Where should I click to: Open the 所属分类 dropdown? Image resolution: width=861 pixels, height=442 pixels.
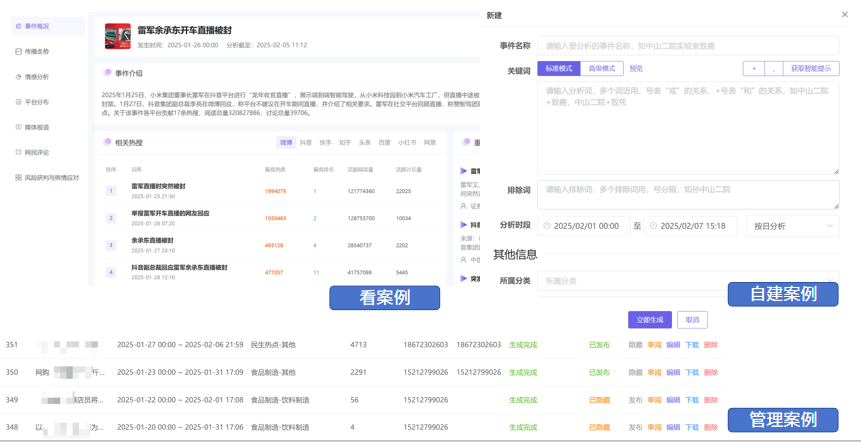coord(688,281)
